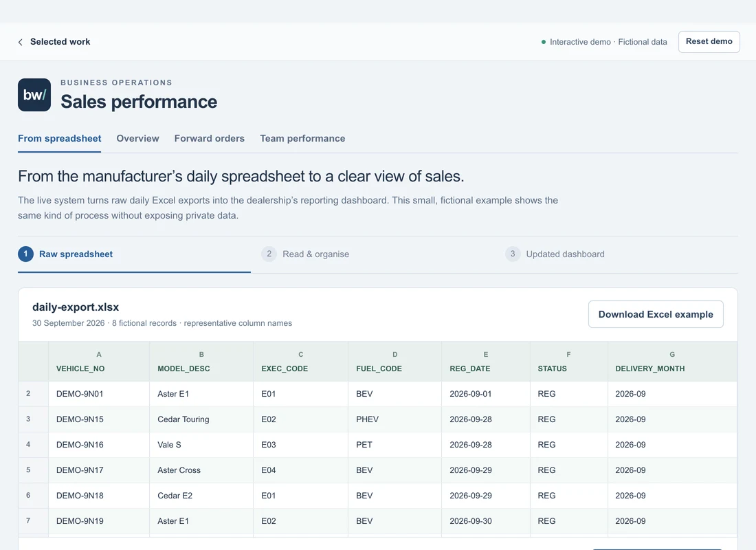Viewport: 756px width, 550px height.
Task: Click the row number 2 header
Action: point(33,394)
